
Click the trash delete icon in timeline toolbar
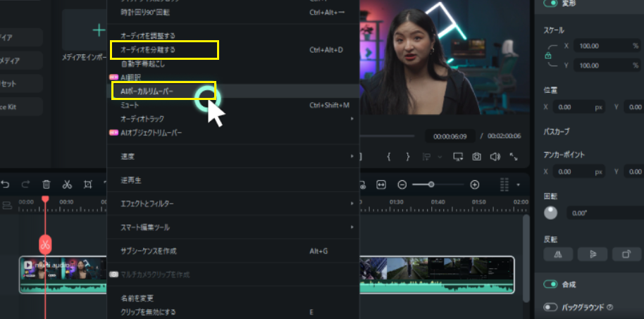pos(47,184)
